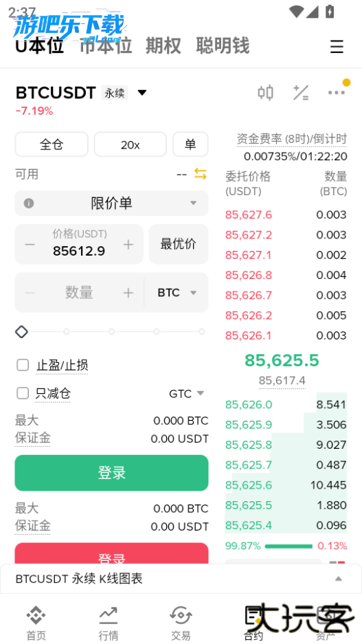Tap the last price 85,625.5

pyautogui.click(x=282, y=360)
